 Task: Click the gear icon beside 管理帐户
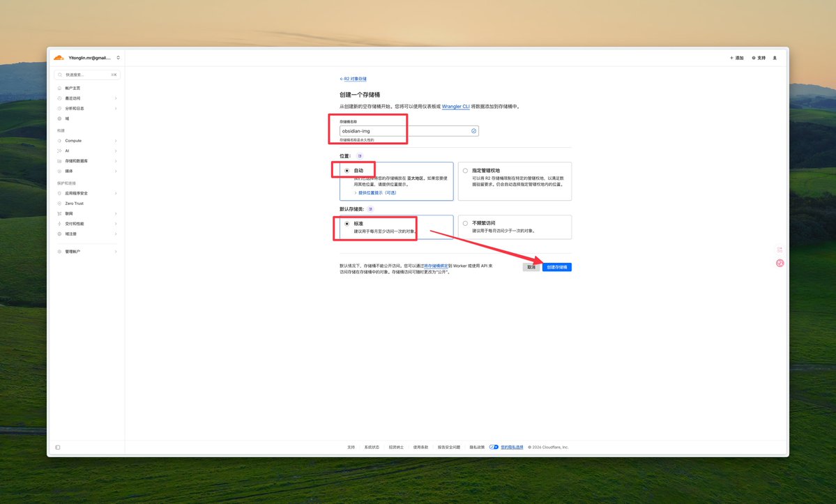point(59,252)
